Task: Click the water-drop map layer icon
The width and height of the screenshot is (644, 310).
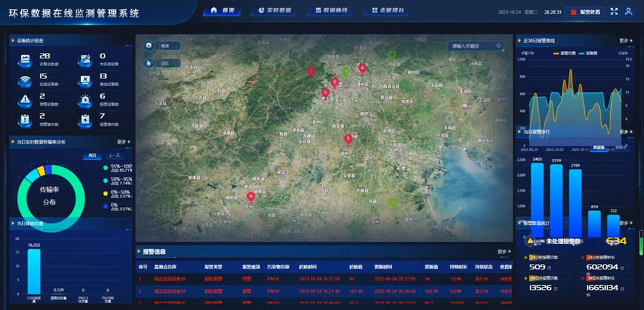Action: tap(149, 63)
